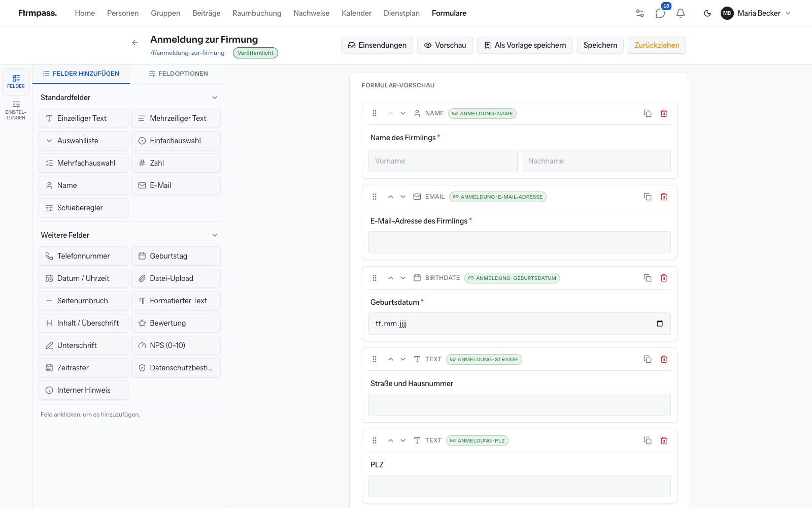Delete the Name field card
This screenshot has width=812, height=508.
click(664, 113)
